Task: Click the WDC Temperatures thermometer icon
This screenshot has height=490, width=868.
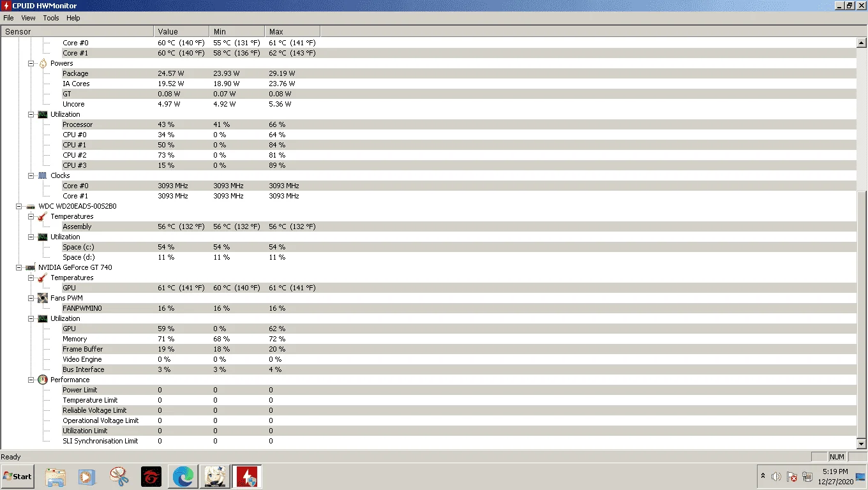Action: pos(43,216)
